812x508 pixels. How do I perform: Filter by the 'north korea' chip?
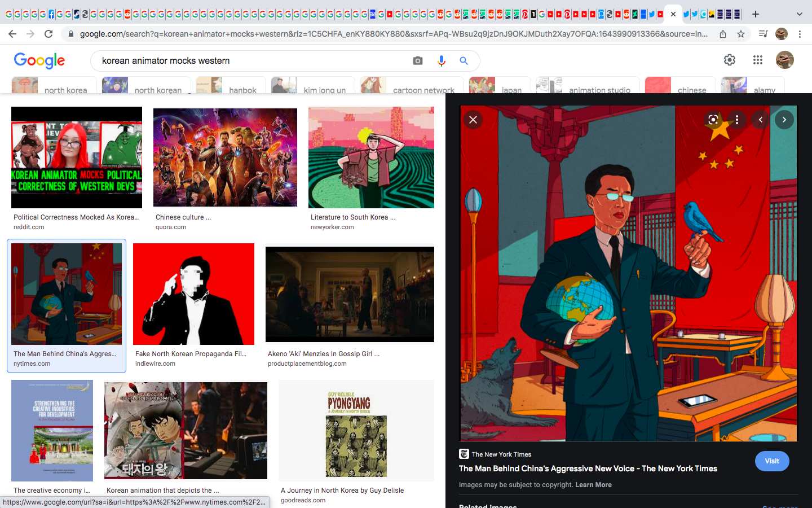pos(54,85)
